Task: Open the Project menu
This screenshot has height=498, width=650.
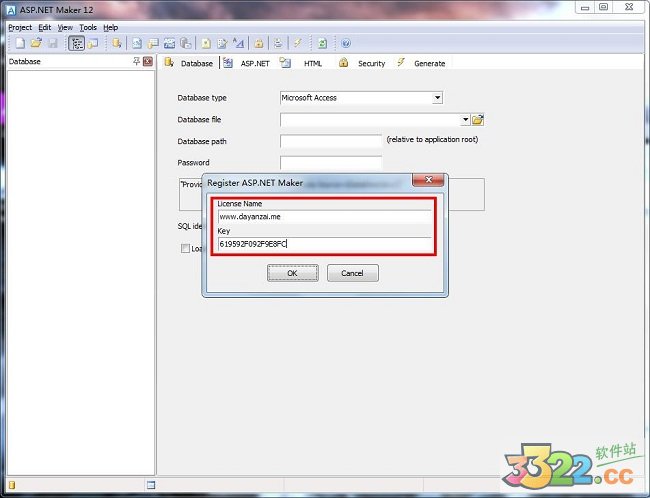Action: pyautogui.click(x=20, y=27)
